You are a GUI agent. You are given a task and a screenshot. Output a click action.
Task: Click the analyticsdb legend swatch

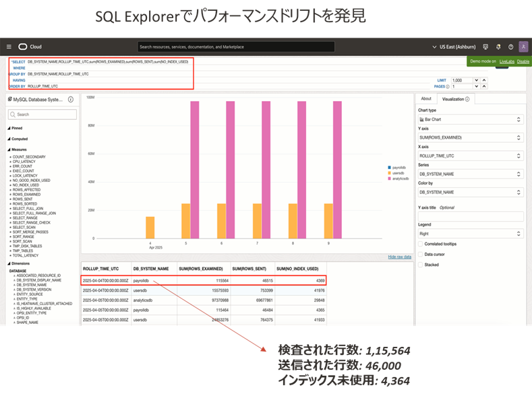[389, 178]
